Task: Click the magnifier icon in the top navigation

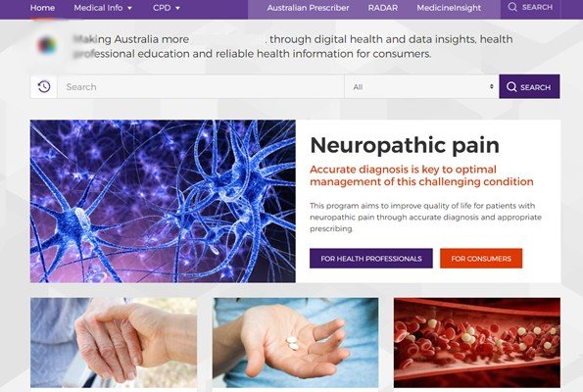Action: click(512, 7)
